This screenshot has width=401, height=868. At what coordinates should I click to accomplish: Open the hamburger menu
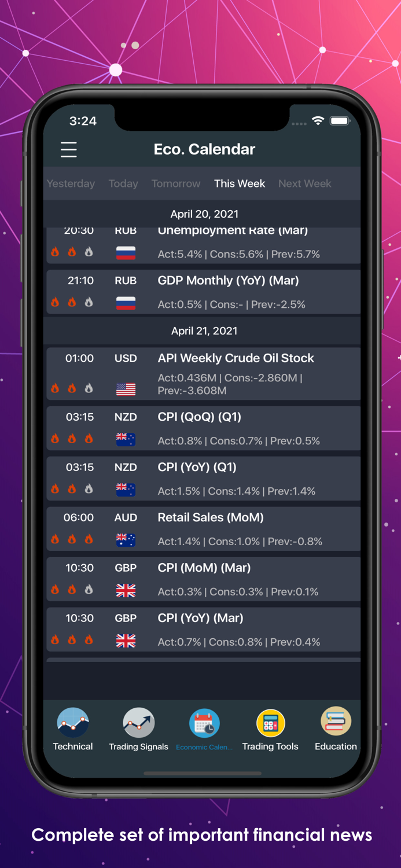pos(68,149)
